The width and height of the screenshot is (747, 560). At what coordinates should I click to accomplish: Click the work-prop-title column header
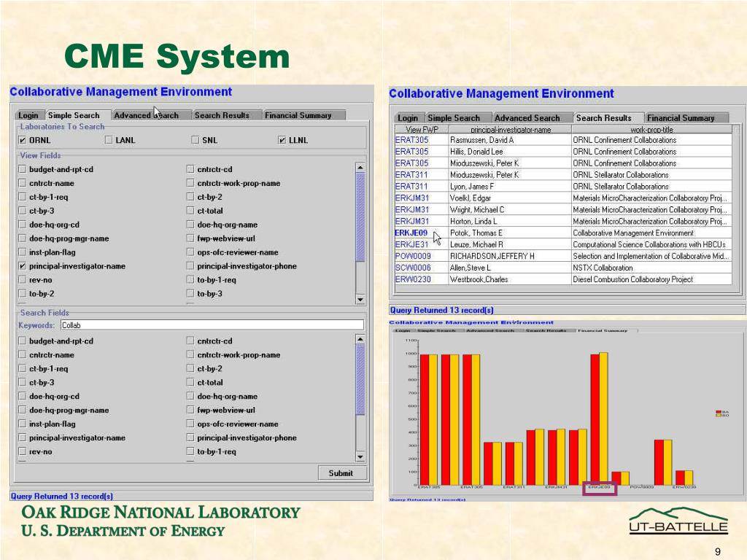(x=651, y=129)
